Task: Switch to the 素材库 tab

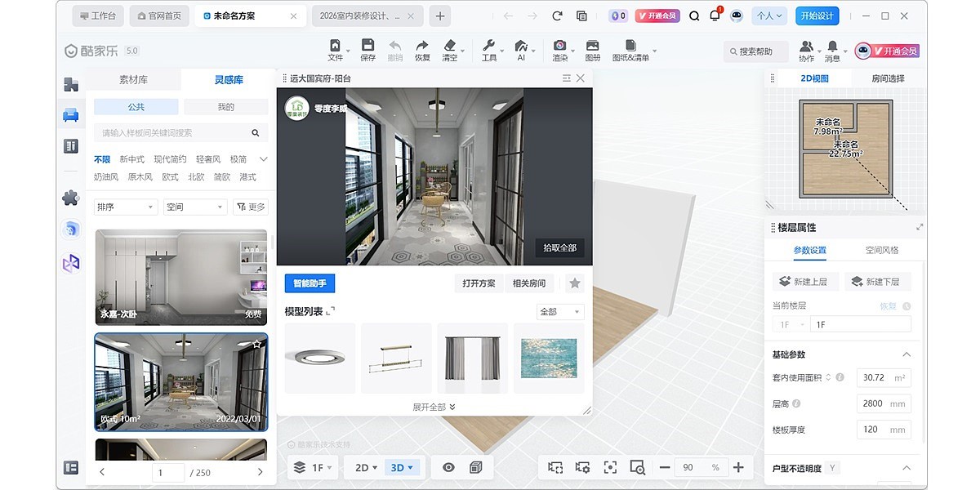Action: pos(134,80)
